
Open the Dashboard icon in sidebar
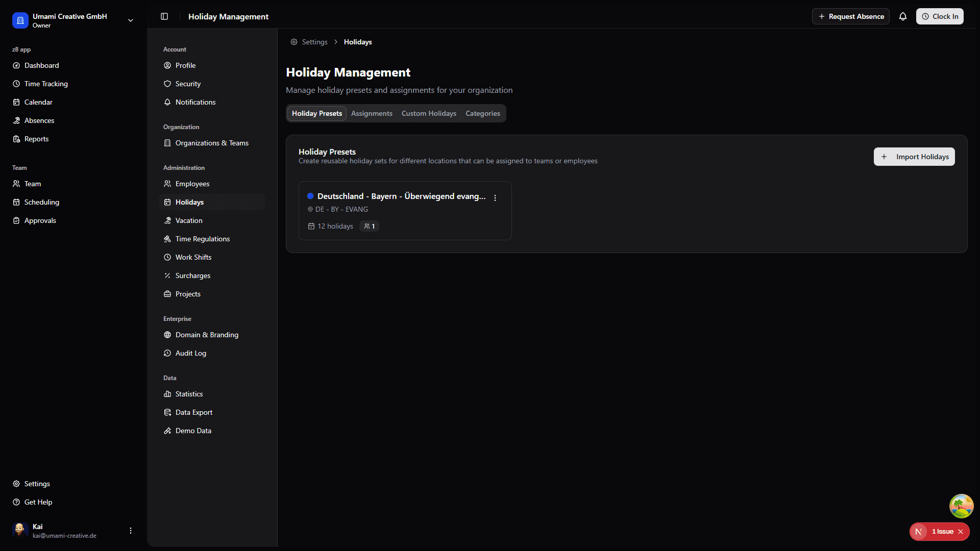click(16, 65)
